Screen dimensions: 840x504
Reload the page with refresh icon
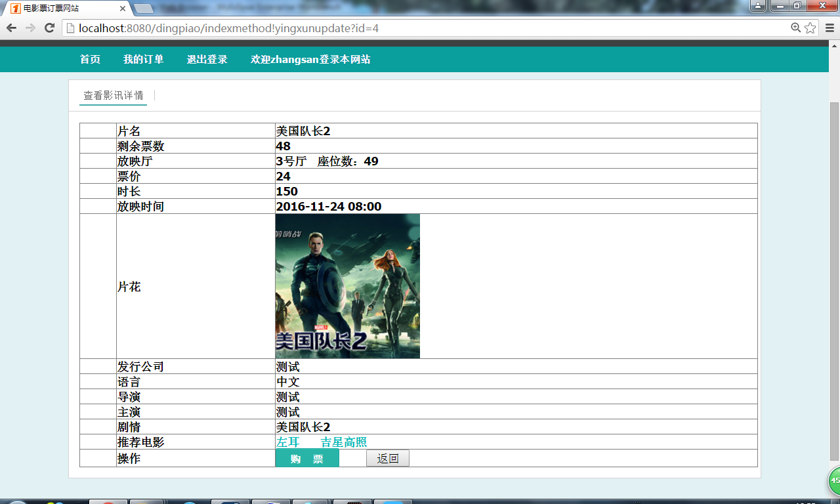click(49, 28)
